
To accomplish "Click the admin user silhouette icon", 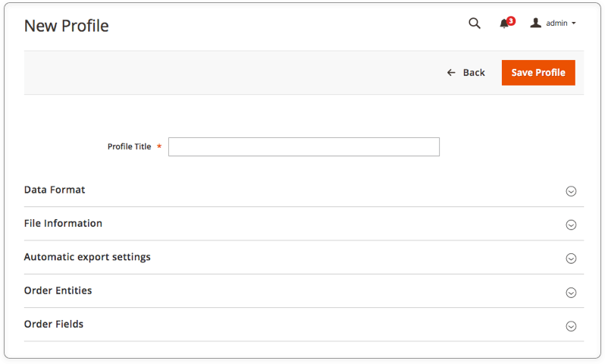I will [535, 23].
